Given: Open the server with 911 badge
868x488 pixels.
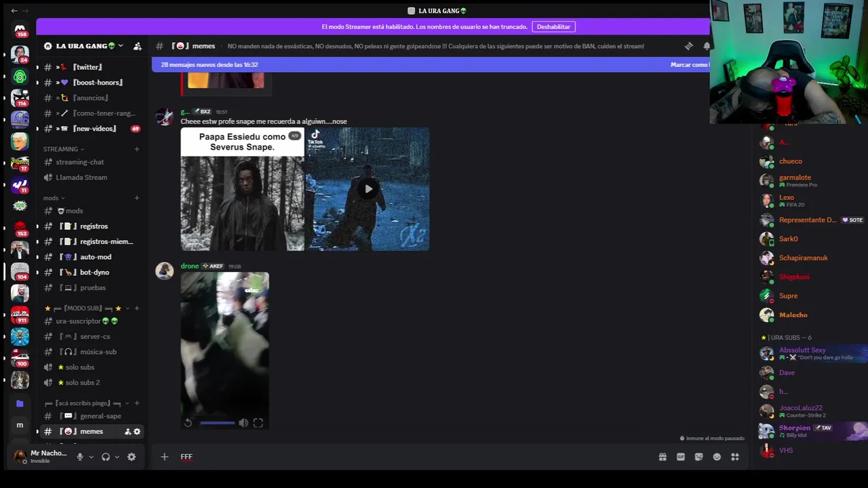Looking at the screenshot, I should 20,314.
